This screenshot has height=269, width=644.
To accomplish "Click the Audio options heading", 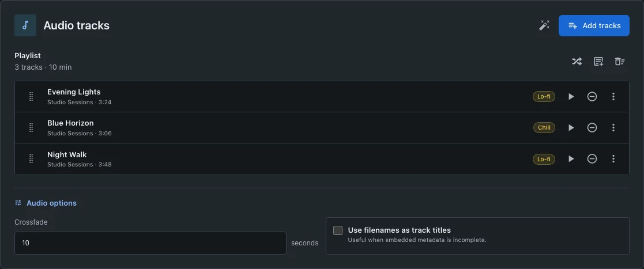I will click(x=51, y=203).
